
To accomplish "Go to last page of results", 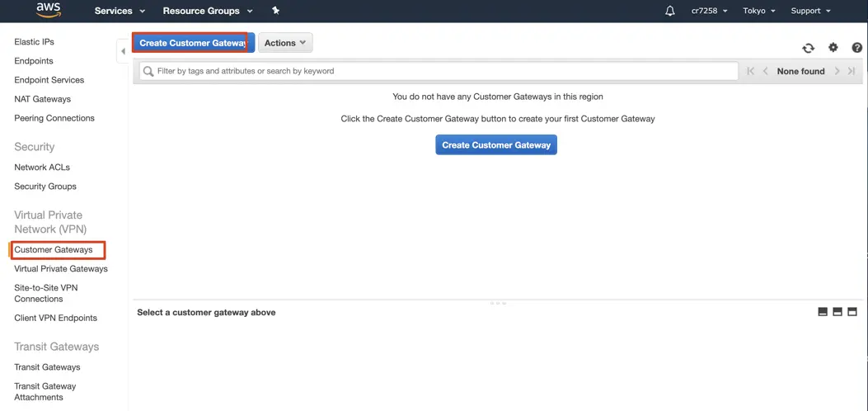I will coord(852,71).
